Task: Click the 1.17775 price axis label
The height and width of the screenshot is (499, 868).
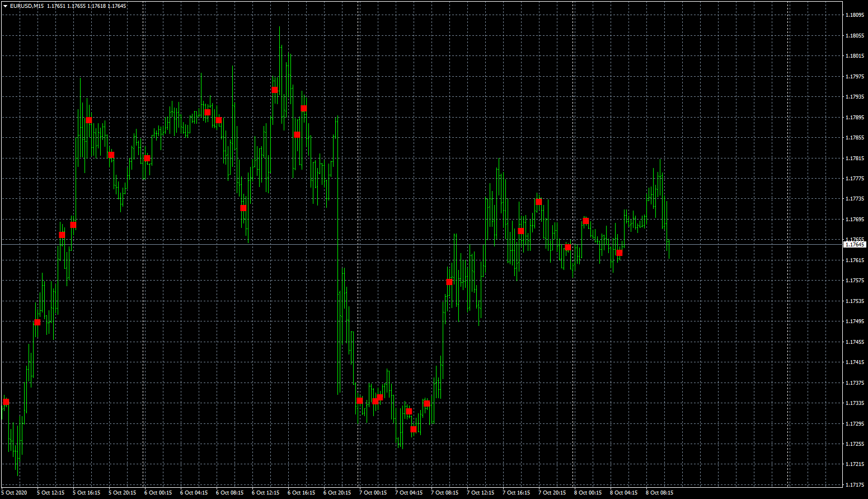Action: coord(855,179)
